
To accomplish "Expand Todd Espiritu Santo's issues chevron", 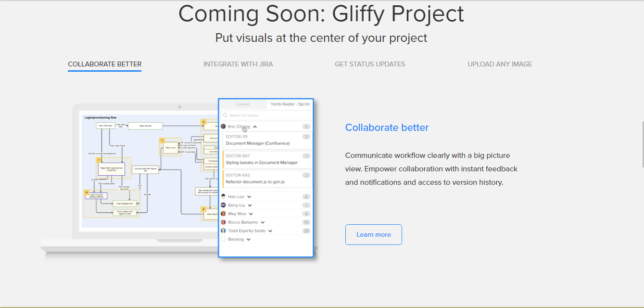I will coord(270,231).
